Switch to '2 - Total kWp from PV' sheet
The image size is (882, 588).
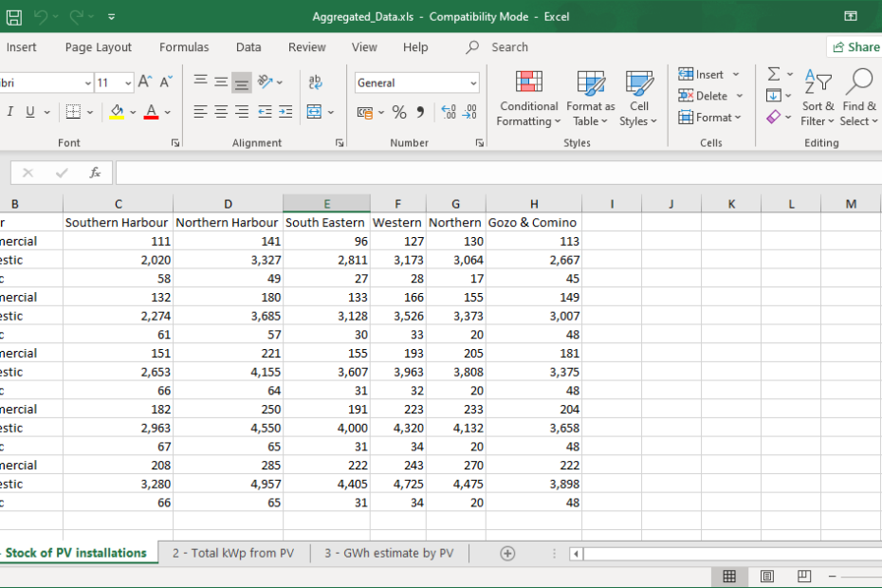click(x=232, y=553)
